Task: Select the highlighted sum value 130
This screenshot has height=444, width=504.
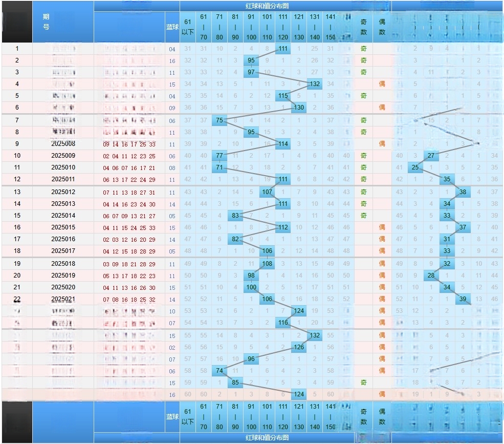Action: pos(299,107)
